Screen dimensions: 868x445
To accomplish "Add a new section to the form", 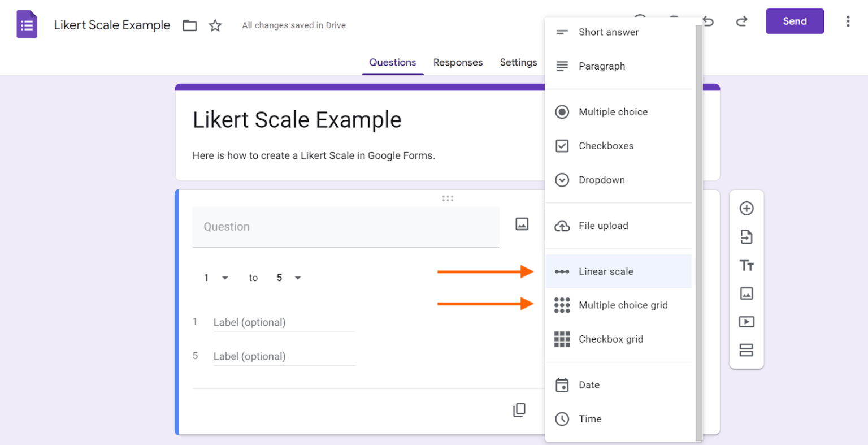I will click(x=747, y=350).
